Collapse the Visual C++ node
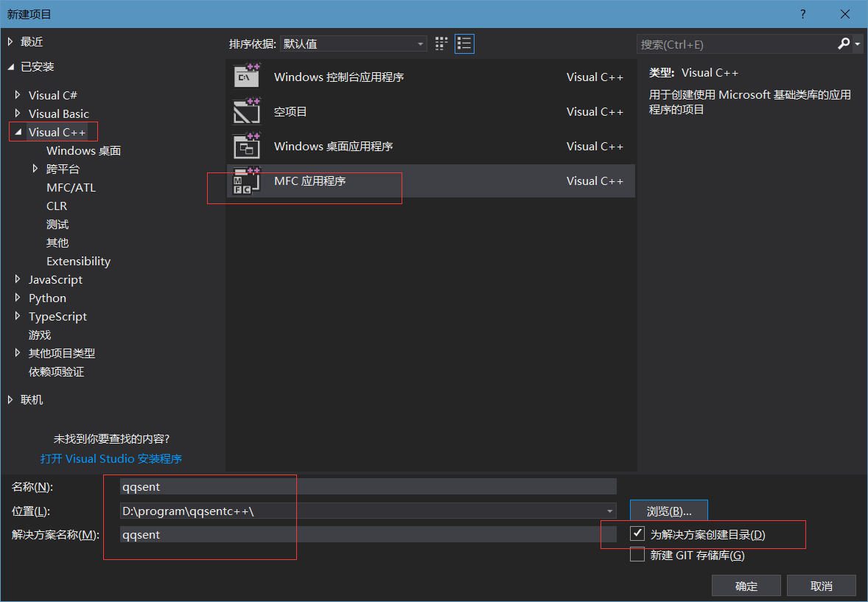868x602 pixels. (18, 133)
